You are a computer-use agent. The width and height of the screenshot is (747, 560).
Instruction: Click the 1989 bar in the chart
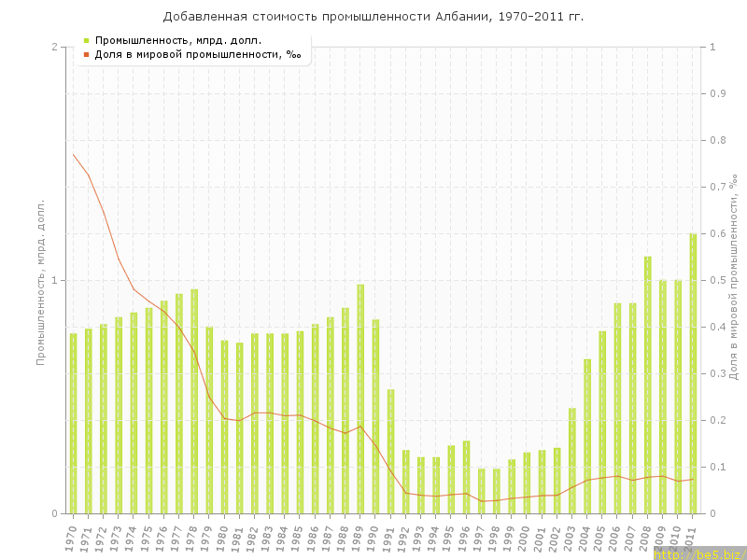[x=360, y=399]
